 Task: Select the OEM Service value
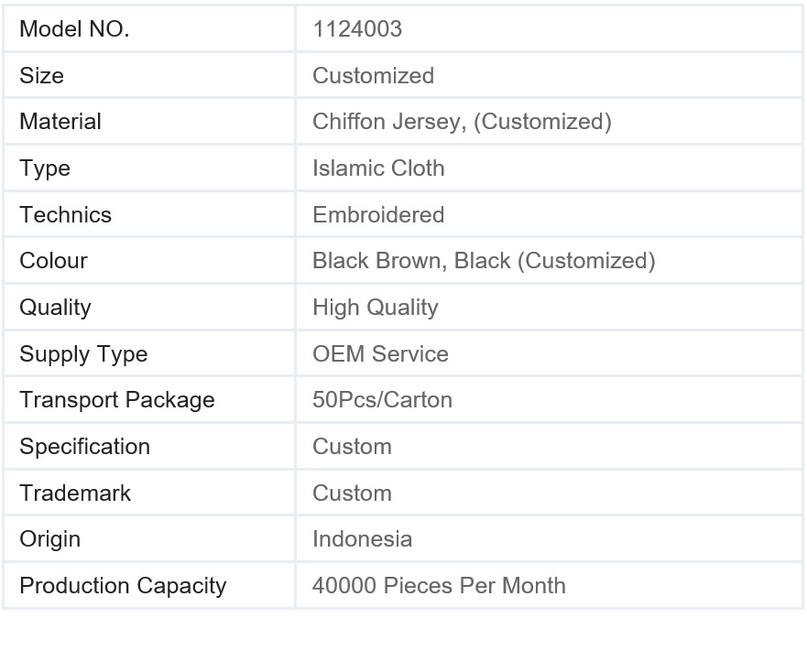coord(380,354)
